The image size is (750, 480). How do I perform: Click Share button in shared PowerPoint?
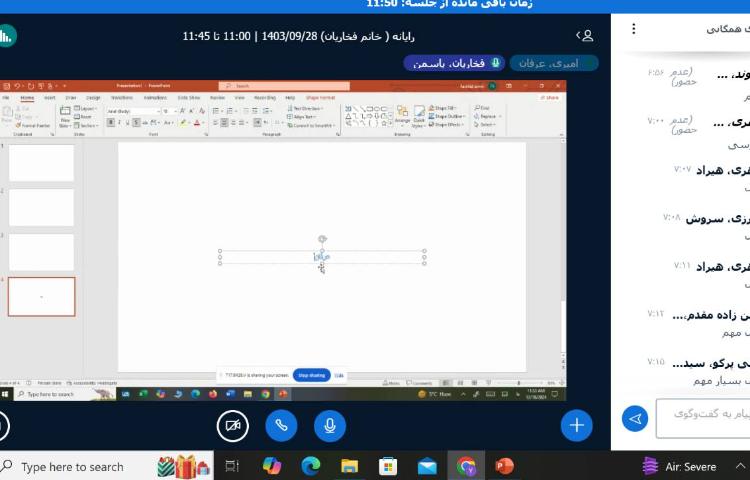point(550,98)
